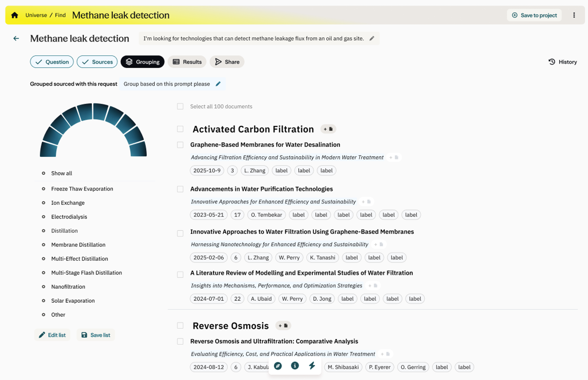Click add icon after Innovative Approaches for Enhanced subtitle
The image size is (588, 380).
tap(366, 202)
